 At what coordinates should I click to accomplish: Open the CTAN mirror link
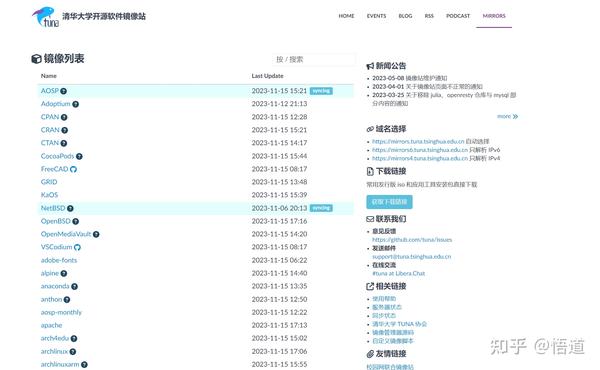[50, 143]
